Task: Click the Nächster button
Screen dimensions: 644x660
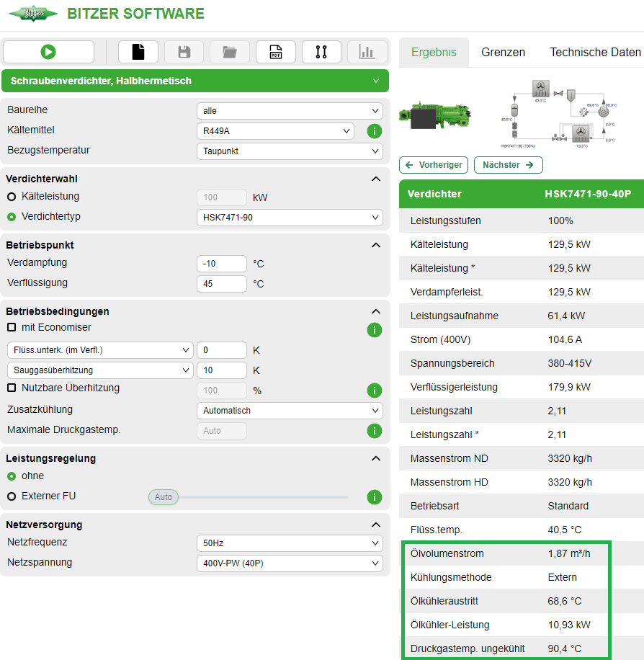Action: pyautogui.click(x=508, y=165)
